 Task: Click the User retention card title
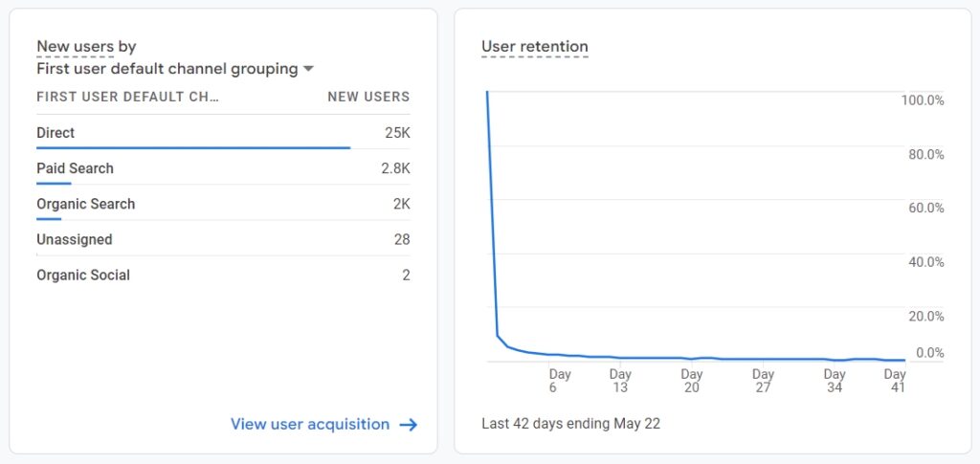(x=535, y=46)
